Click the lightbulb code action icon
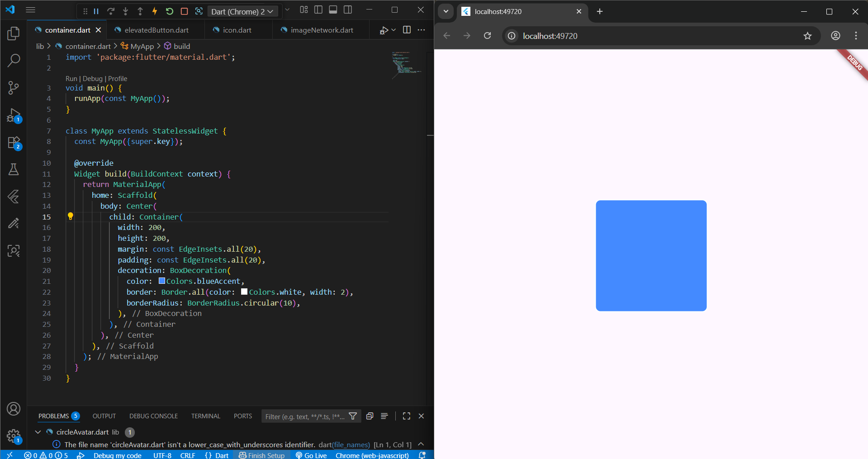This screenshot has width=868, height=459. pos(71,216)
